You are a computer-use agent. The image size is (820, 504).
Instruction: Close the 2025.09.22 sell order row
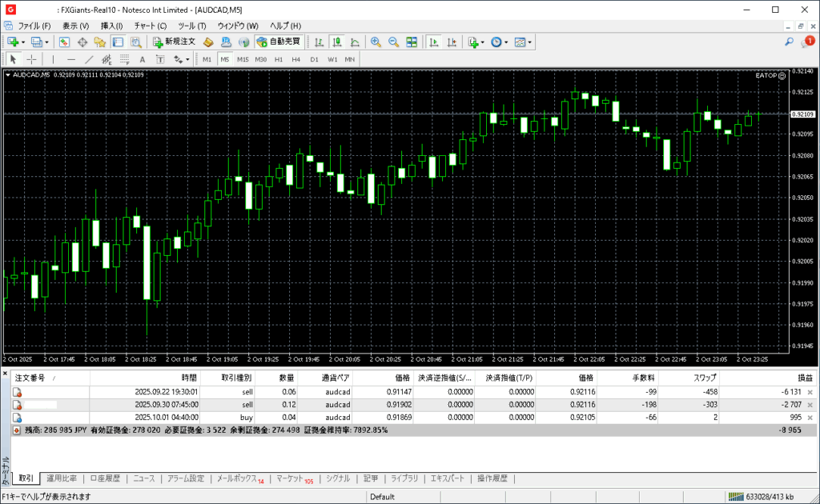click(810, 392)
